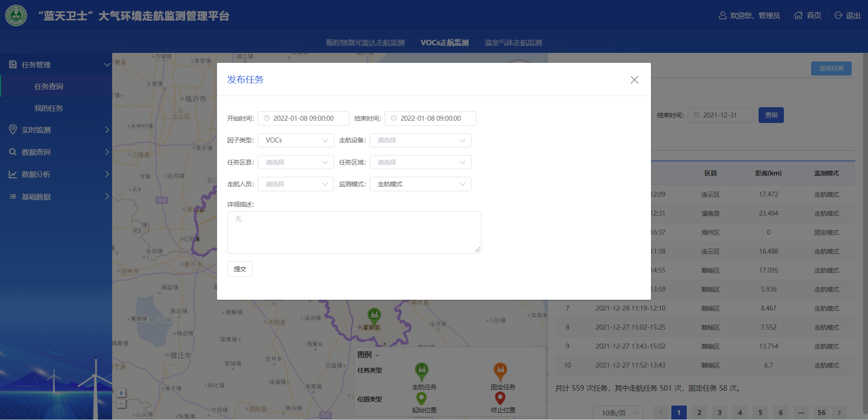This screenshot has width=868, height=420.
Task: Click into the 详细描述 text area
Action: (x=354, y=232)
